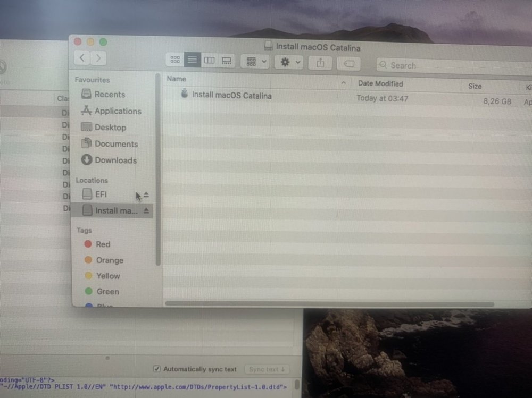Switch to gallery view
The height and width of the screenshot is (398, 532).
[x=226, y=61]
